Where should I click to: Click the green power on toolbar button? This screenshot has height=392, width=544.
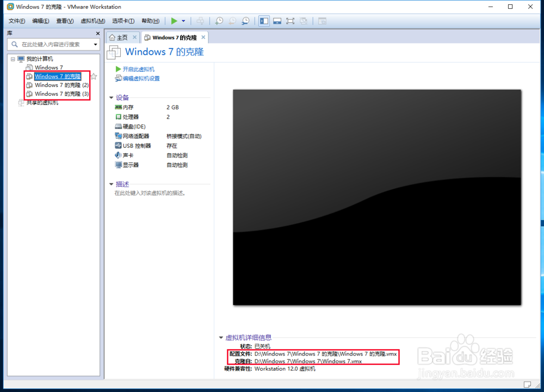pyautogui.click(x=174, y=21)
